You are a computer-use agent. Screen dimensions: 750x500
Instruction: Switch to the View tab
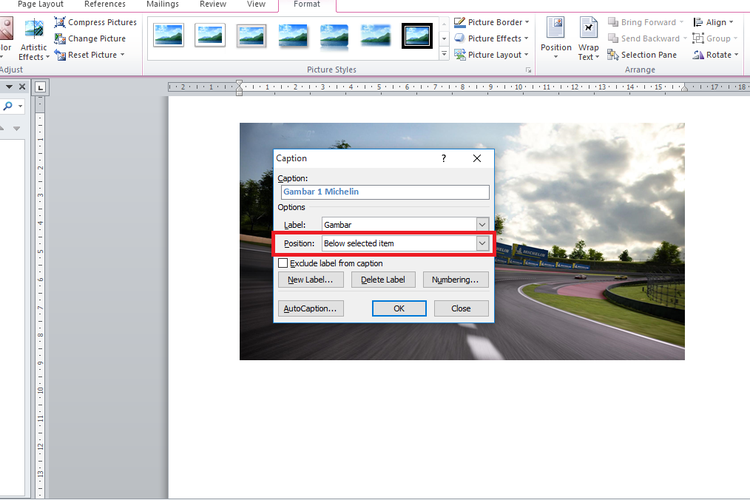256,4
